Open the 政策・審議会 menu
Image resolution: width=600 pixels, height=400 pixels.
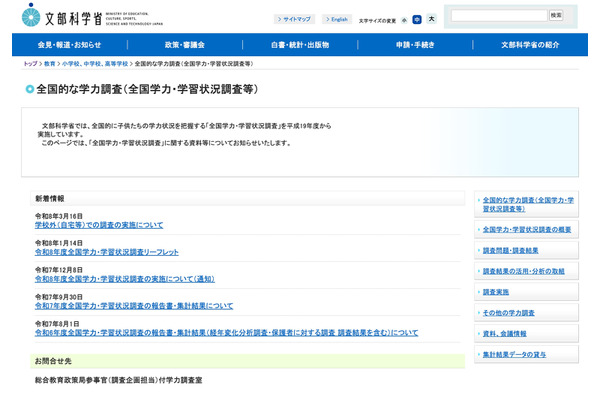[185, 45]
